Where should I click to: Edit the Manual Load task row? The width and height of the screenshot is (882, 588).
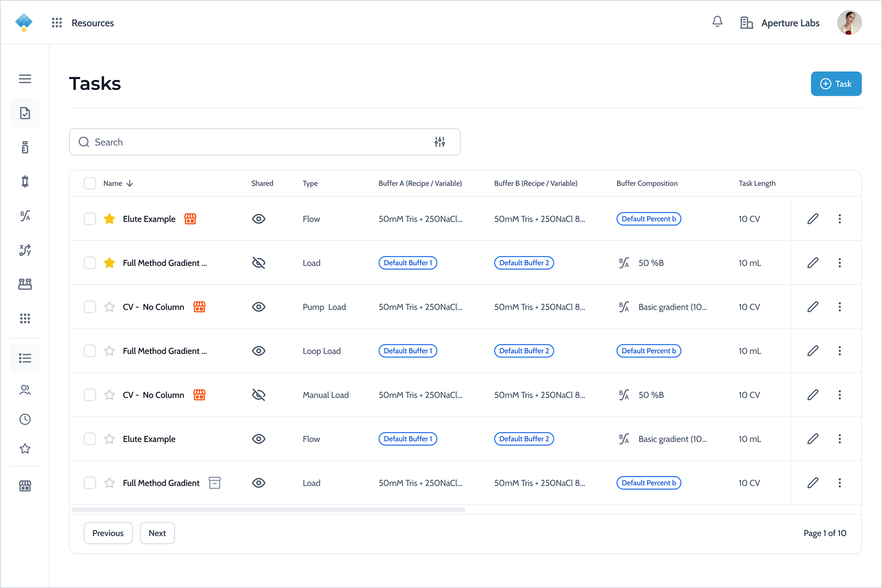tap(813, 395)
